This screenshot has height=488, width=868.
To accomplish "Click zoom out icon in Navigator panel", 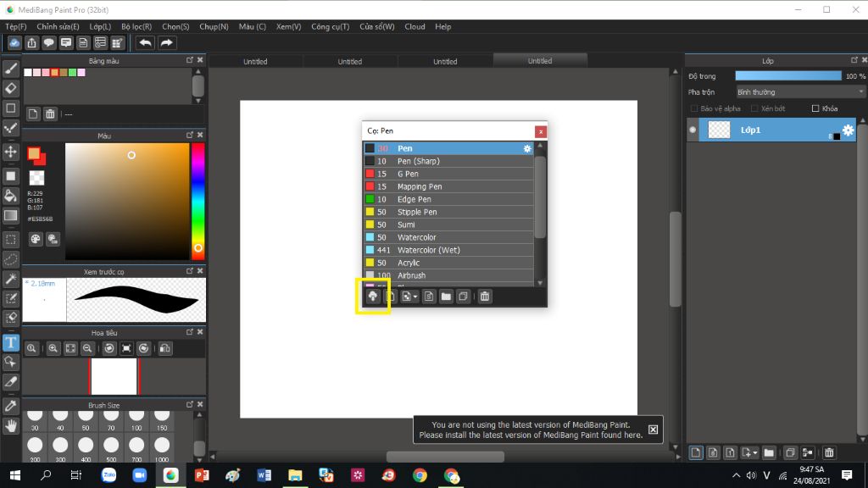I will point(87,348).
